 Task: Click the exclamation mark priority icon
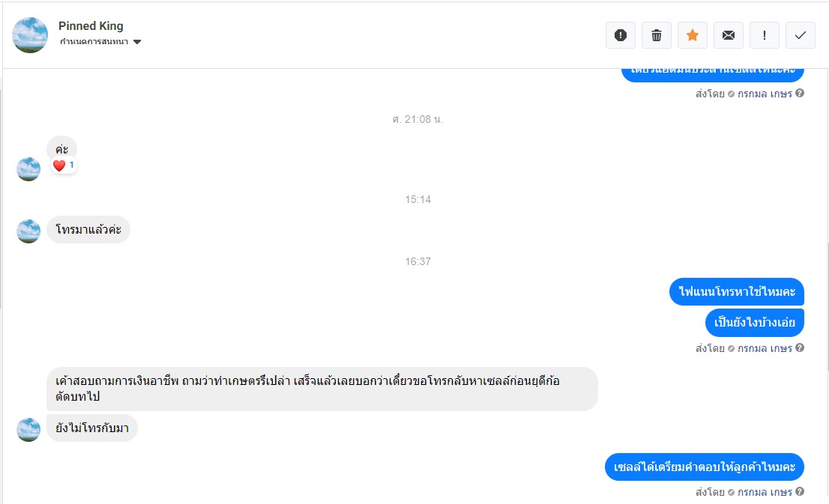pyautogui.click(x=764, y=35)
